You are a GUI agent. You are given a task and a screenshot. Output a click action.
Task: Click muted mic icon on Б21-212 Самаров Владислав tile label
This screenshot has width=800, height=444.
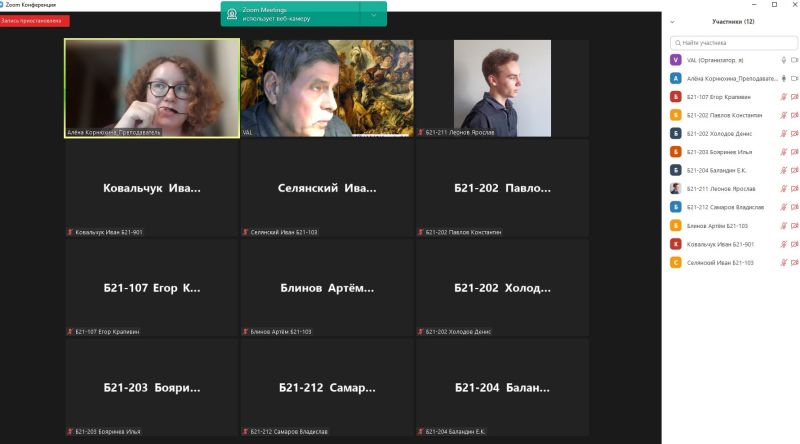point(245,432)
